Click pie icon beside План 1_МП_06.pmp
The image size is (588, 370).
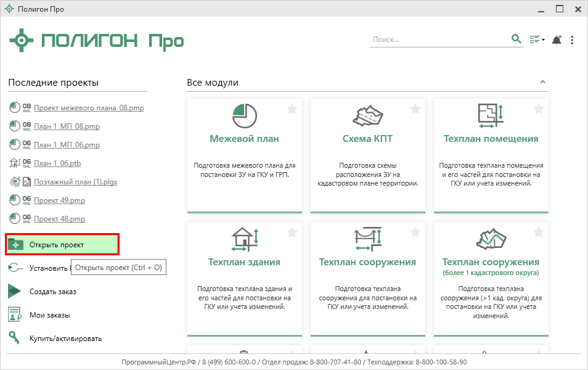tap(15, 144)
